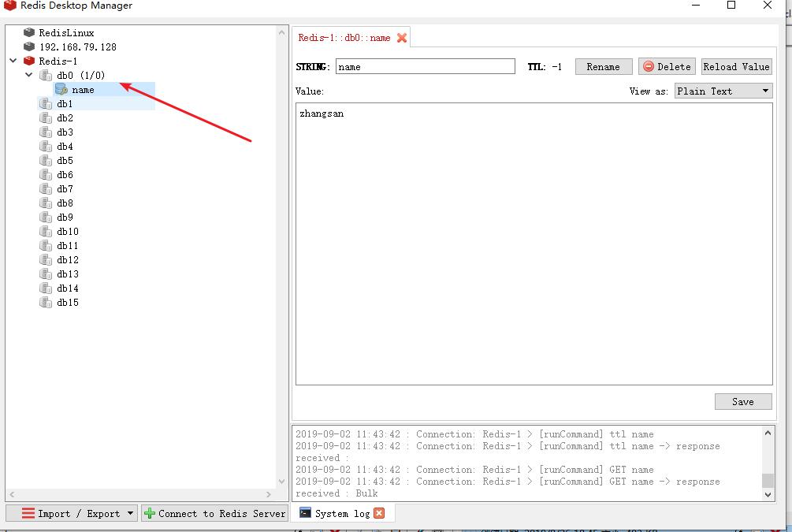Click the red Redis-1 connection icon

tap(29, 61)
